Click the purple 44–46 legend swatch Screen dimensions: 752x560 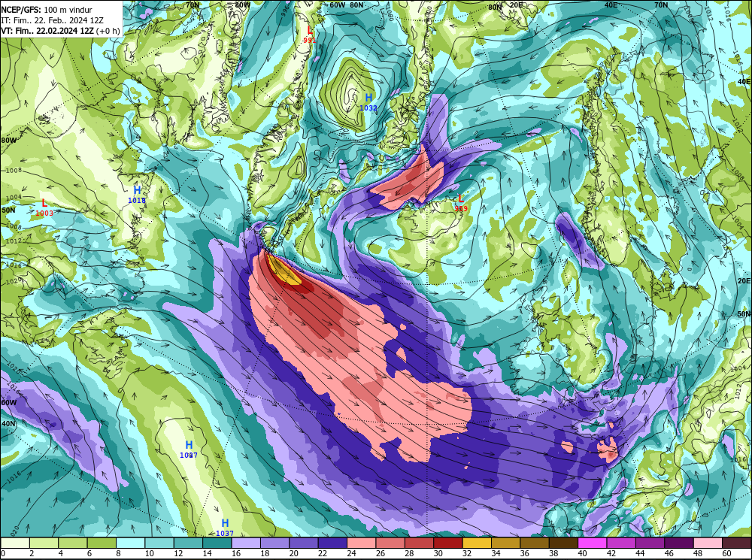pos(650,543)
